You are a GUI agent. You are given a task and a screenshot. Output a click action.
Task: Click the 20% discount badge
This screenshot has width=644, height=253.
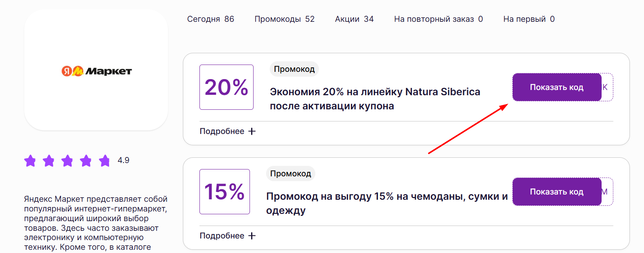(227, 87)
